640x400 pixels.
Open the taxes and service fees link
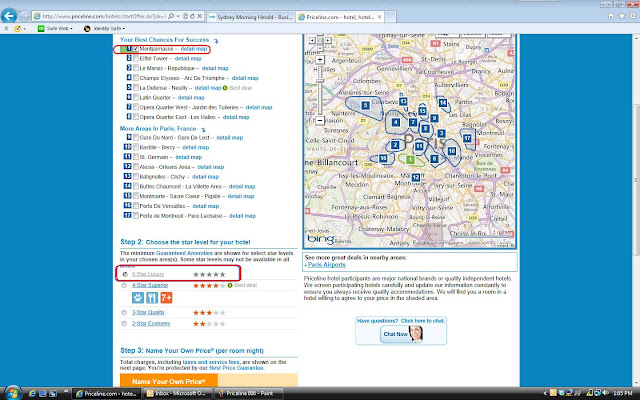(211, 362)
